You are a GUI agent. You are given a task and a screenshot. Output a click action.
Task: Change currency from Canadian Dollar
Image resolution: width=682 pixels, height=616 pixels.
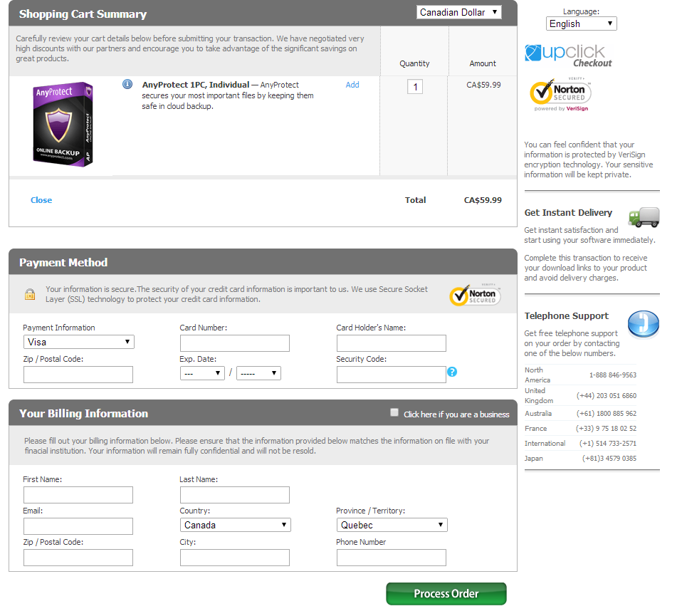click(458, 12)
